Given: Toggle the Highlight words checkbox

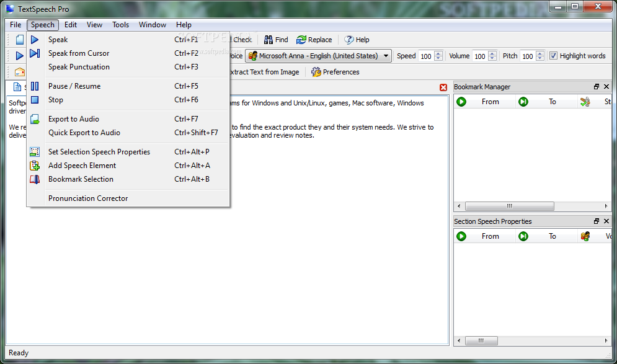Looking at the screenshot, I should click(x=553, y=56).
